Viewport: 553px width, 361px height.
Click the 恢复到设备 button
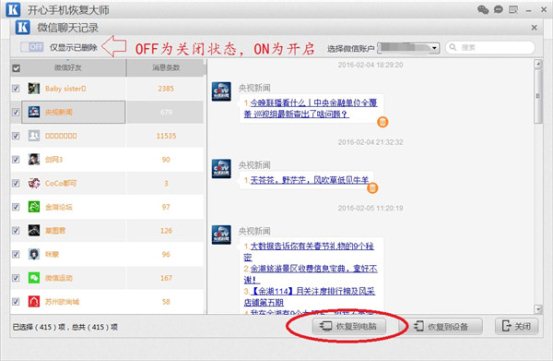tap(441, 326)
